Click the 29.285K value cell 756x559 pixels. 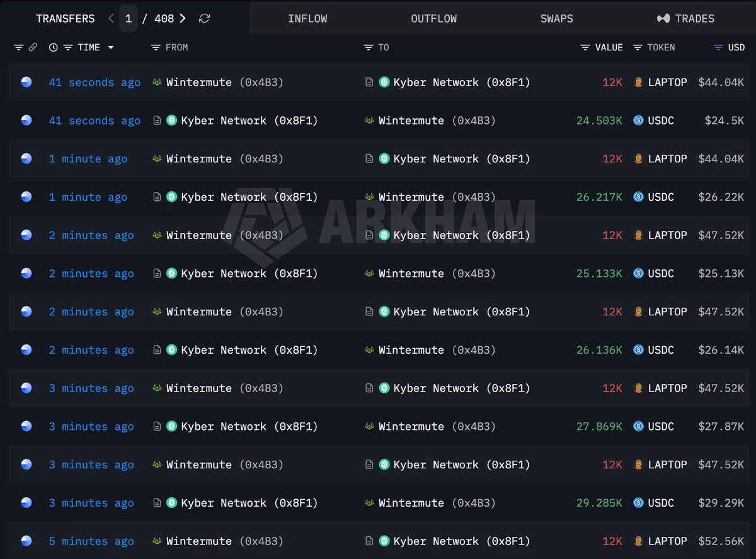599,503
